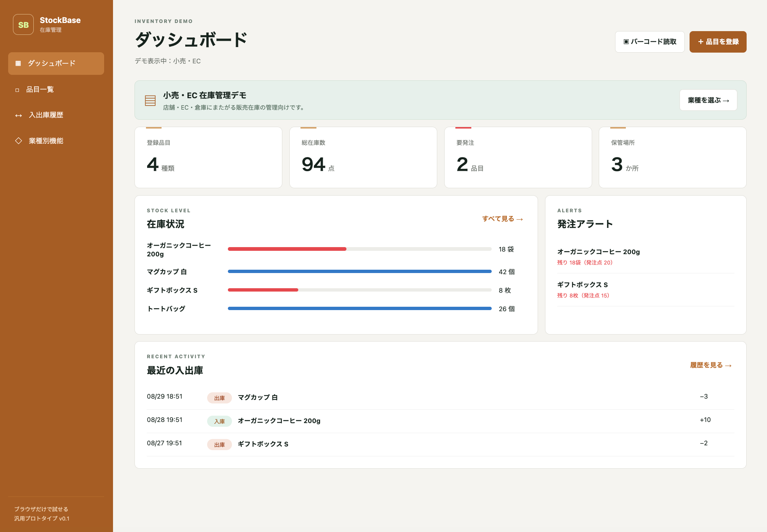Click the 出庫 badge on 08/29 row
The image size is (767, 532).
coord(219,398)
